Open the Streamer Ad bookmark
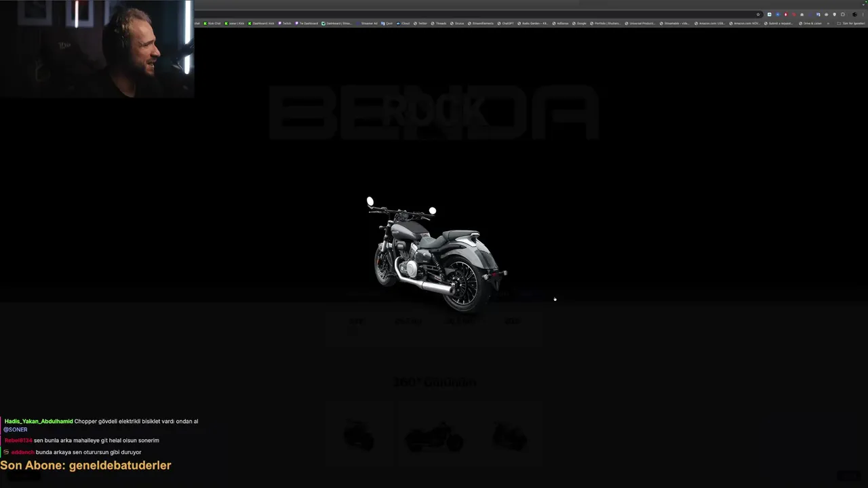The height and width of the screenshot is (488, 868). (x=367, y=23)
